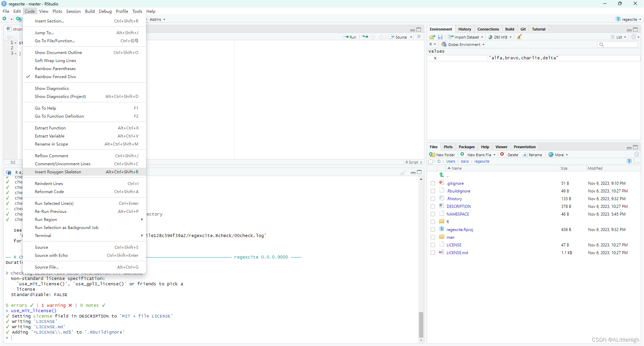Screen dimensions: 644x346
Task: Choose Reformat Code from Code menu
Action: pyautogui.click(x=84, y=192)
